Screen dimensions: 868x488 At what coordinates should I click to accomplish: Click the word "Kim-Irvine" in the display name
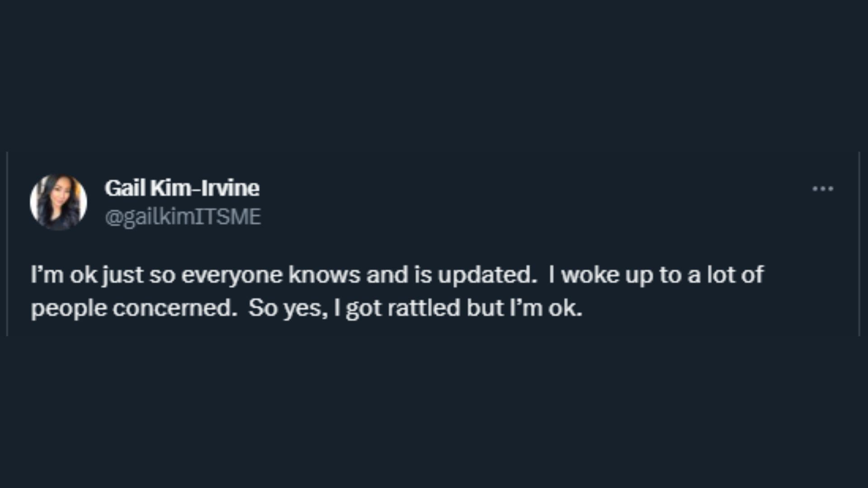pyautogui.click(x=205, y=188)
